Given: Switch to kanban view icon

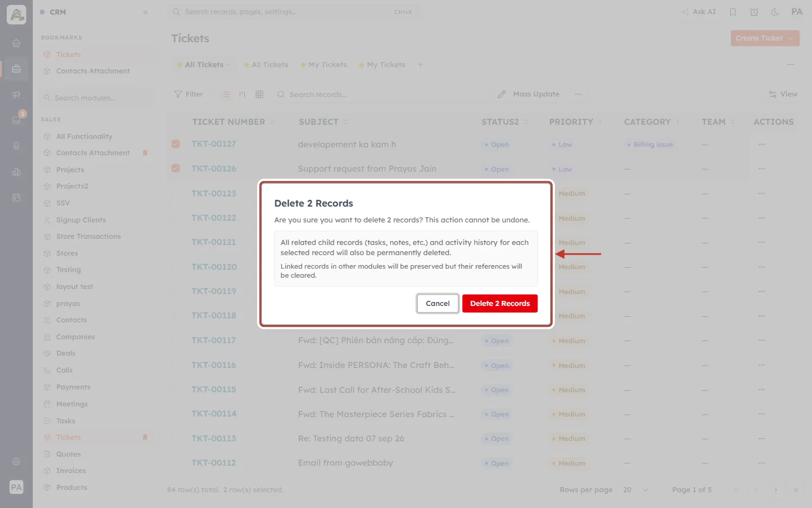Looking at the screenshot, I should click(242, 94).
